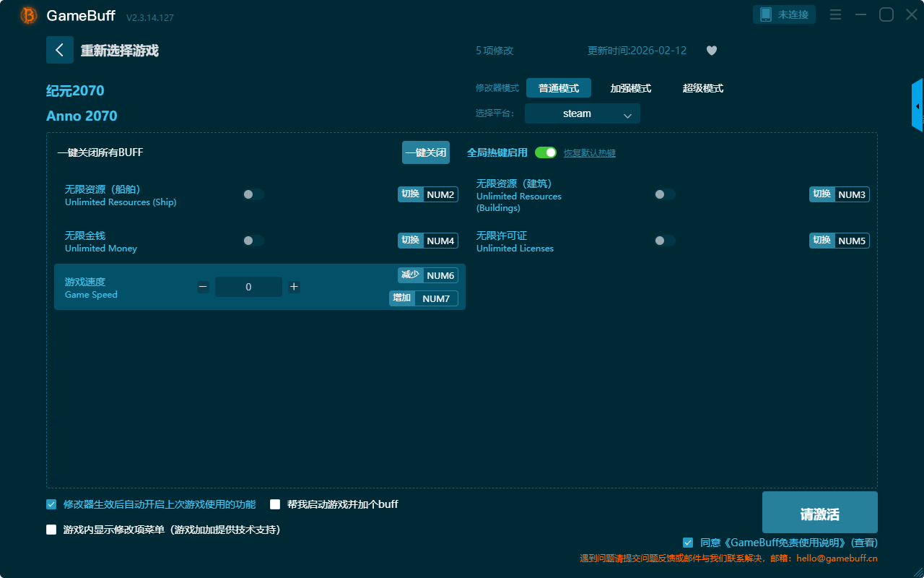This screenshot has height=578, width=924.
Task: Click minus icon for Game Speed
Action: [x=204, y=287]
